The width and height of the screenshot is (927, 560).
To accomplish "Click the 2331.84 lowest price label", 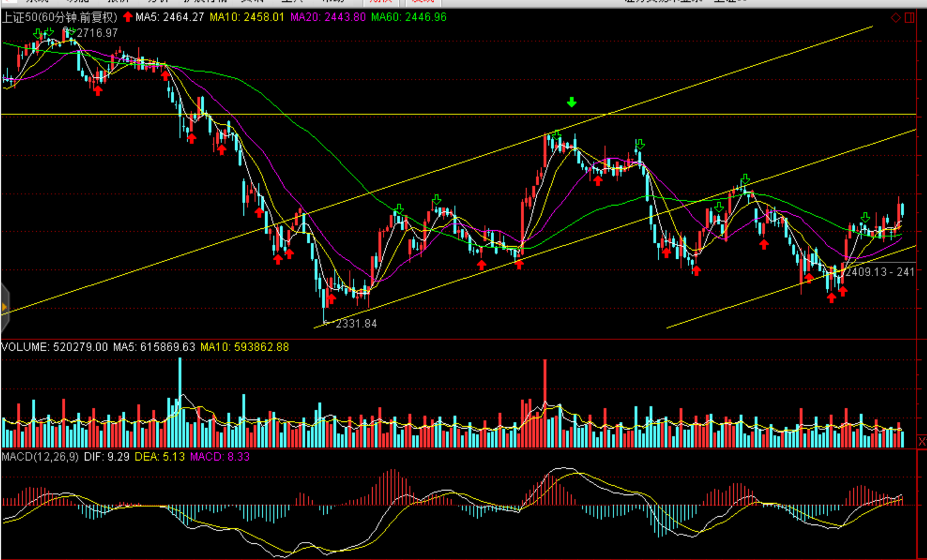I will [x=356, y=324].
